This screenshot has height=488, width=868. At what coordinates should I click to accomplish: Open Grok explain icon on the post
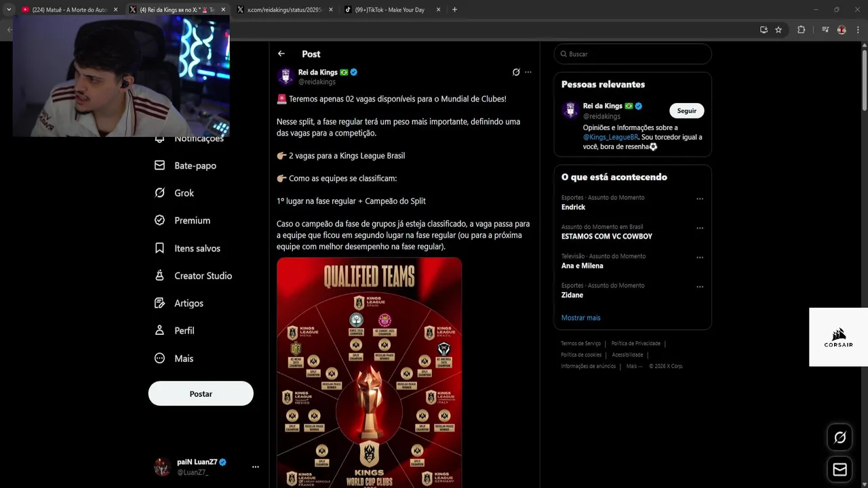point(516,72)
